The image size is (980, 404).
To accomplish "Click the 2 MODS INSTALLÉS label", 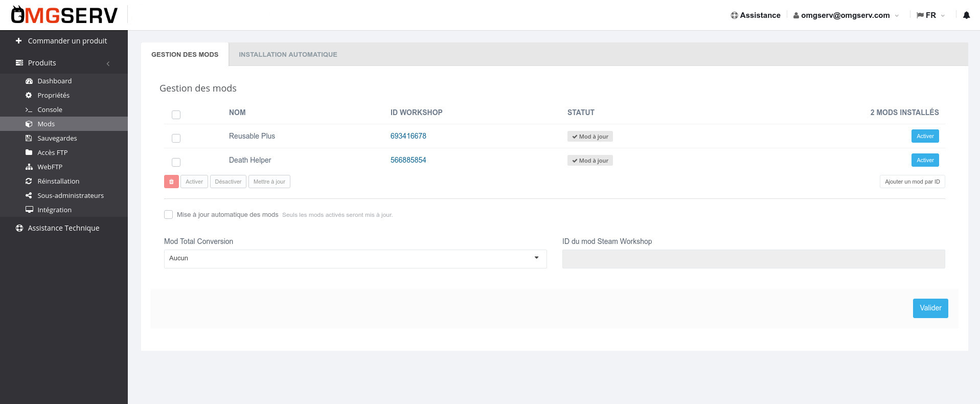I will (904, 113).
